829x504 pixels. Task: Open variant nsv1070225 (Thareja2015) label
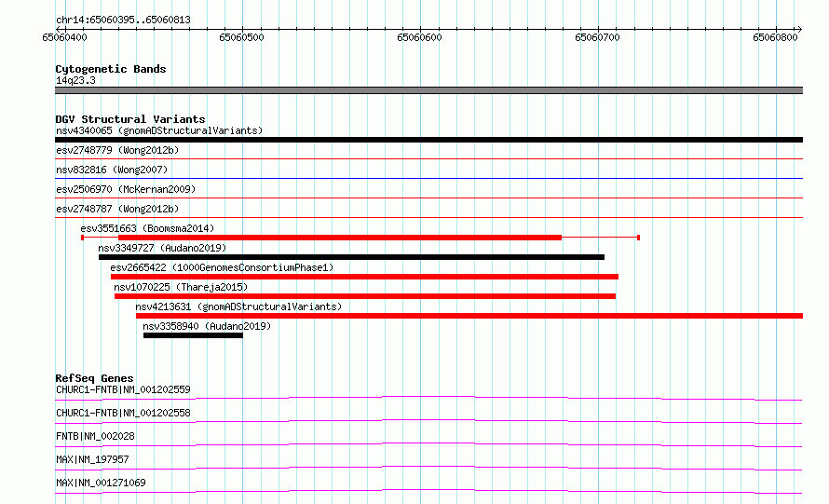(x=181, y=287)
